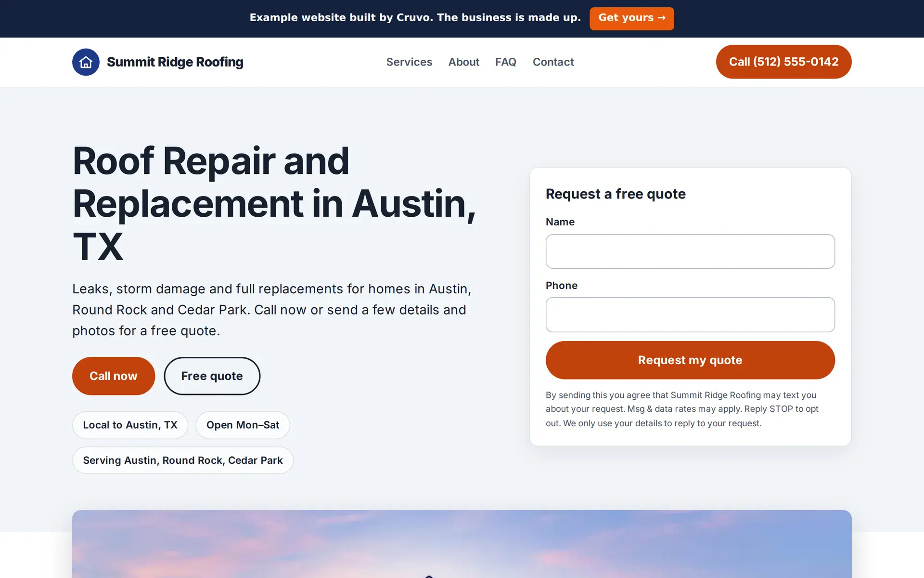Go to the About nav item
924x578 pixels.
click(x=463, y=62)
